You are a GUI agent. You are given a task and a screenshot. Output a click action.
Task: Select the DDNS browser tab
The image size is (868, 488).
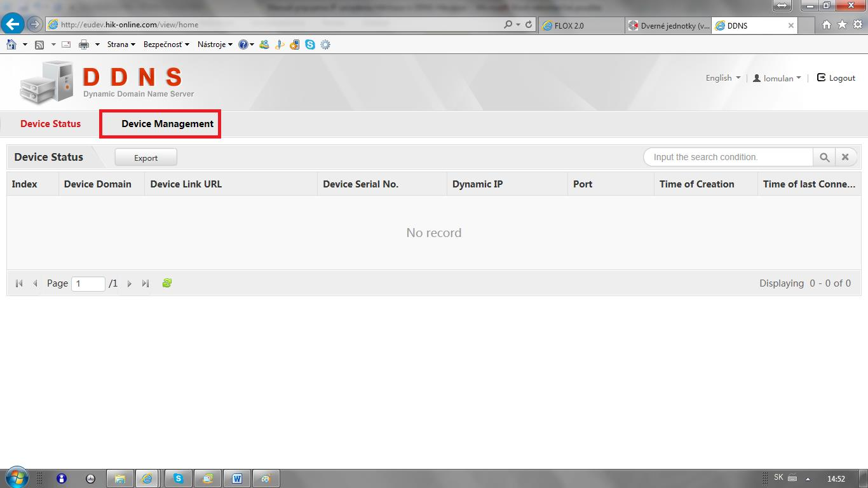pyautogui.click(x=750, y=25)
